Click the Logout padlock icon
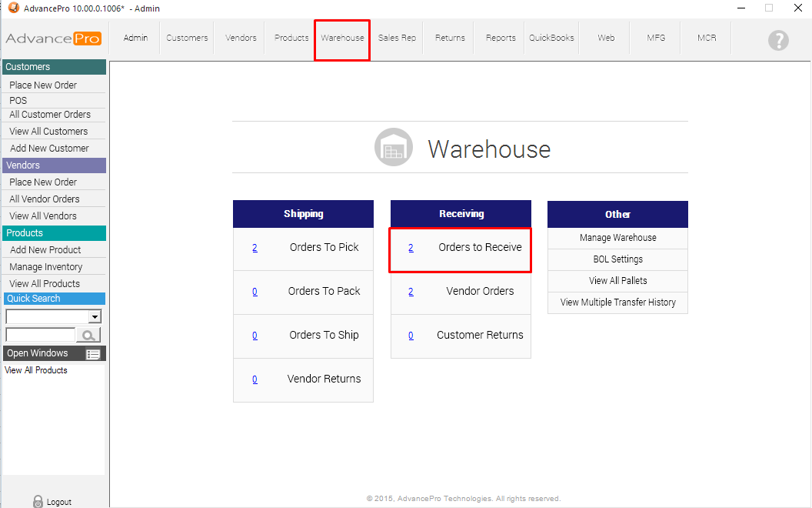Viewport: 812px width, 508px height. [x=38, y=501]
